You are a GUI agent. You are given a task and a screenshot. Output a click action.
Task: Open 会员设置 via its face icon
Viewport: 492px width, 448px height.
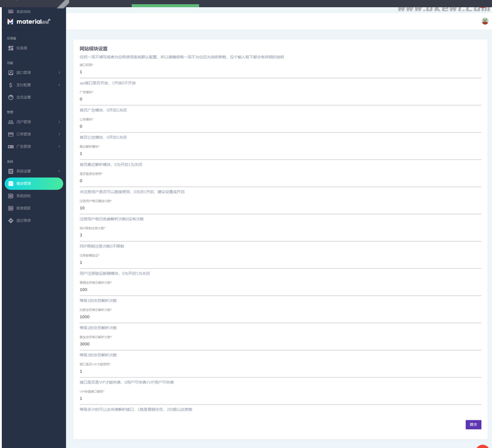click(x=11, y=97)
